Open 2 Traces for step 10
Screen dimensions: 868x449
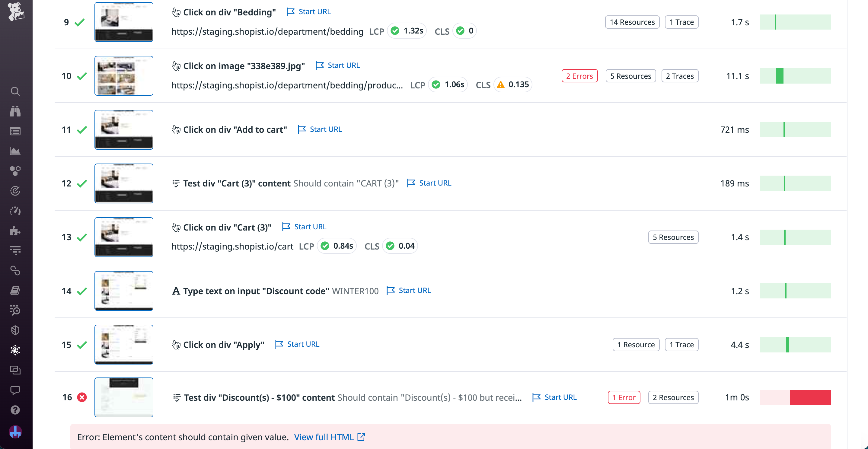tap(680, 76)
